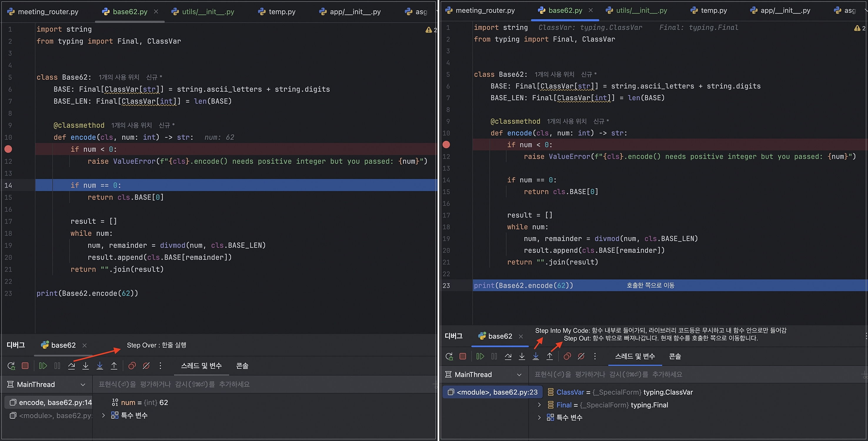This screenshot has height=441, width=868.
Task: Switch to 콘솔 tab in left debugger
Action: coord(242,365)
